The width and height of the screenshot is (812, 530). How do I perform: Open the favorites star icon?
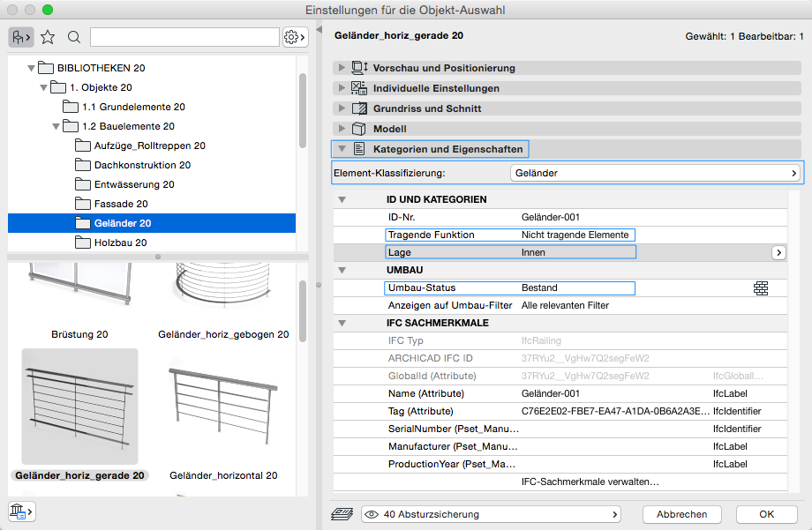tap(48, 37)
